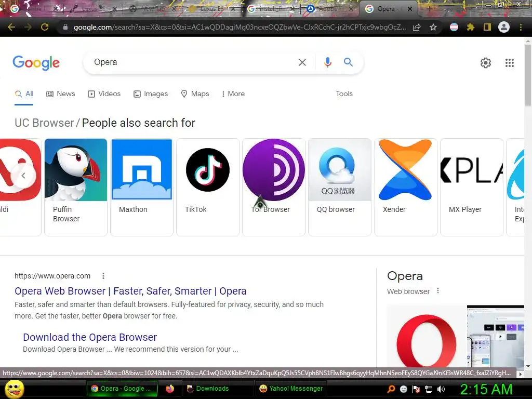Switch to the Images tab
The width and height of the screenshot is (532, 399).
tap(151, 94)
